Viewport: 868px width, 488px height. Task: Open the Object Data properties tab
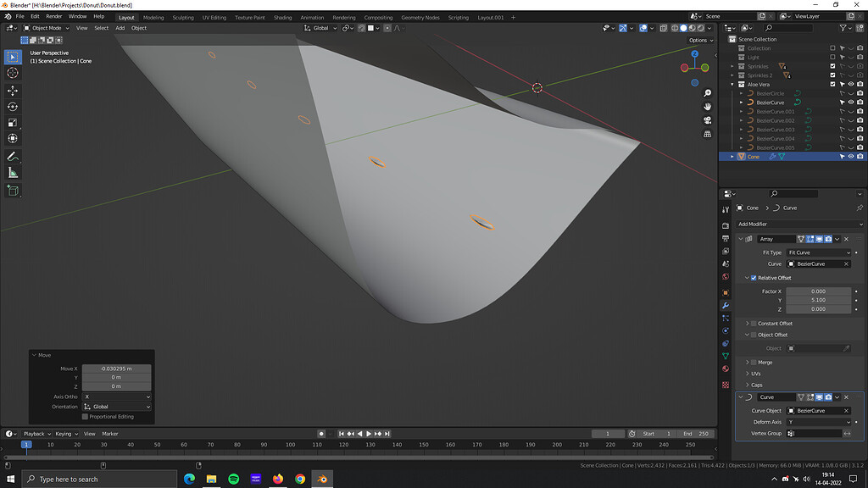coord(726,356)
